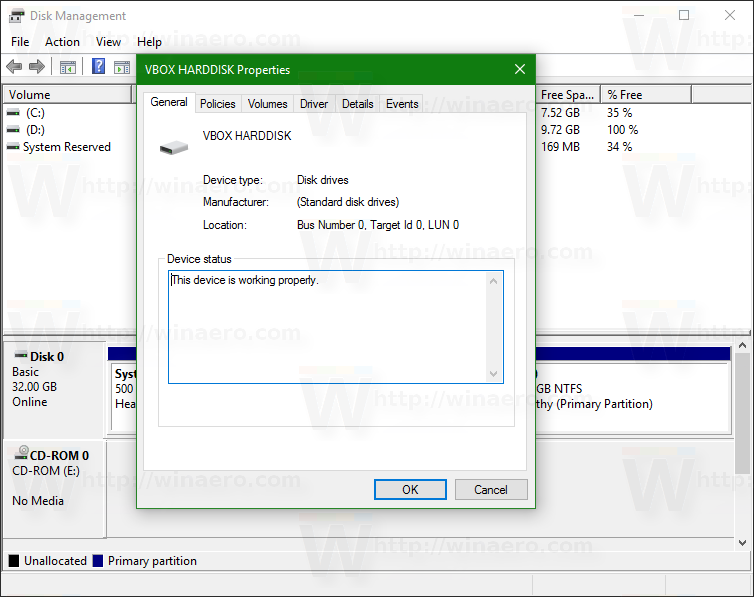Switch to the Driver tab

tap(314, 104)
